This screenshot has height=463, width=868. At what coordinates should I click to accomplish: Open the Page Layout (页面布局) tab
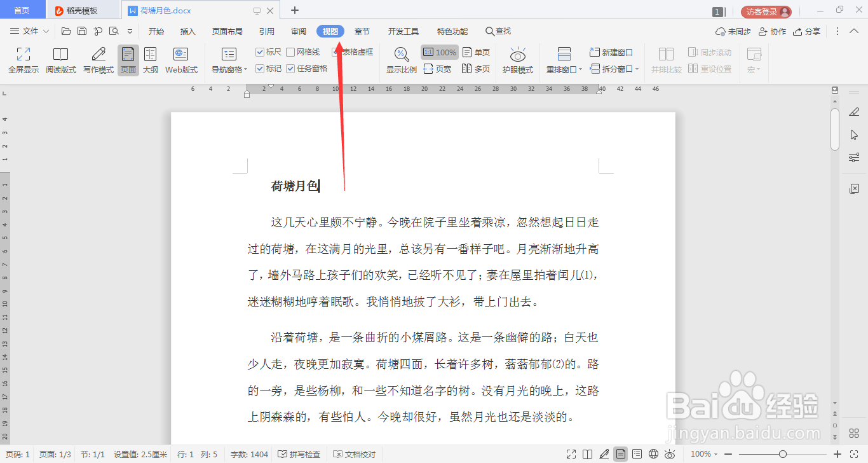click(227, 31)
